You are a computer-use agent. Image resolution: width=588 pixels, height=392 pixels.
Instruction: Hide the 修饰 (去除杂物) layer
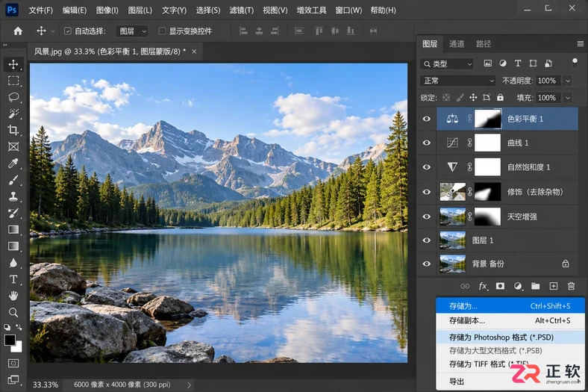click(x=426, y=192)
